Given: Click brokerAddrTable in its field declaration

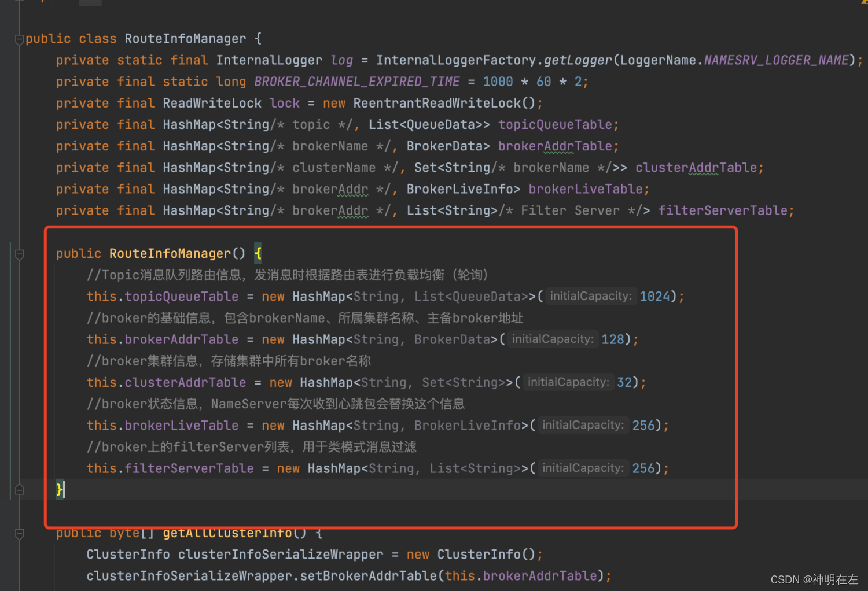Looking at the screenshot, I should coord(555,146).
